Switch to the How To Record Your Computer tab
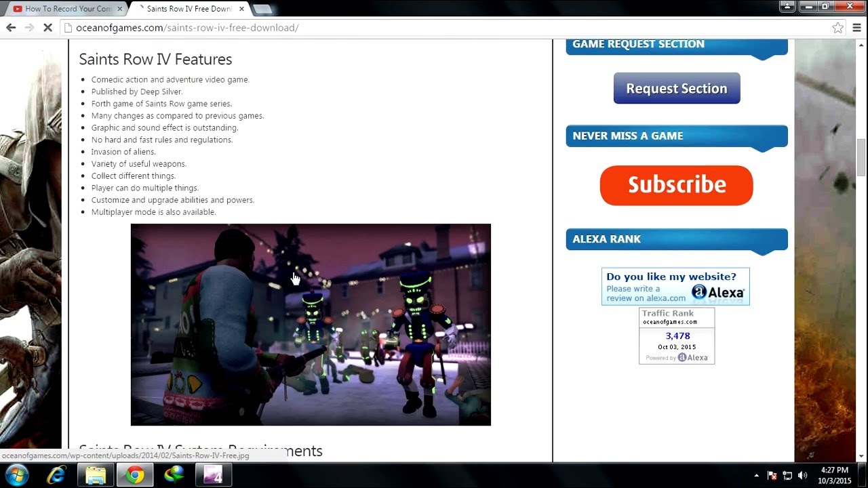868x488 pixels. pos(65,9)
